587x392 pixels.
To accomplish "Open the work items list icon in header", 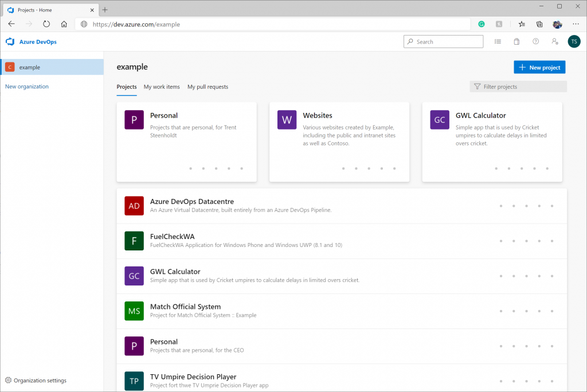I will pyautogui.click(x=498, y=42).
